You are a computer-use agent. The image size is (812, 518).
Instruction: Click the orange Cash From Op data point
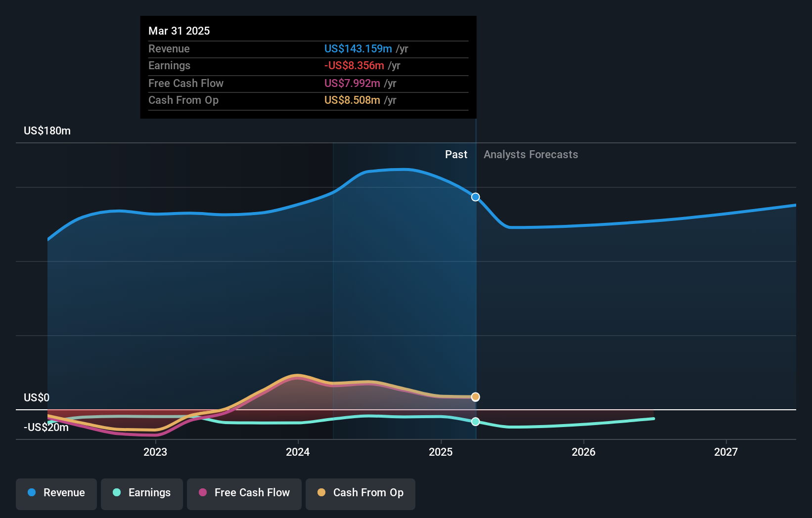pyautogui.click(x=475, y=397)
